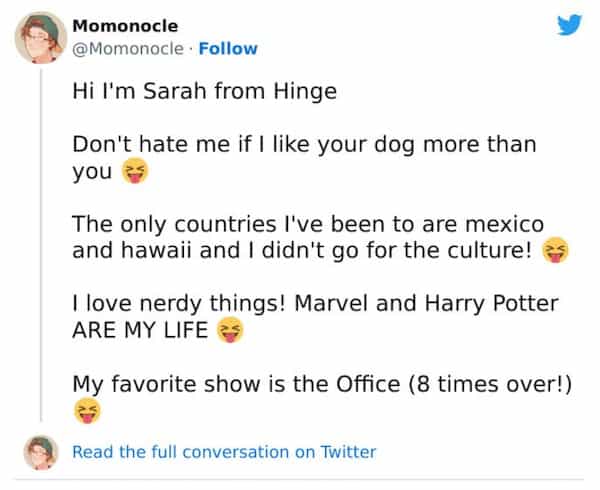Click the Momonocle display name
This screenshot has height=490, width=600.
coord(126,27)
